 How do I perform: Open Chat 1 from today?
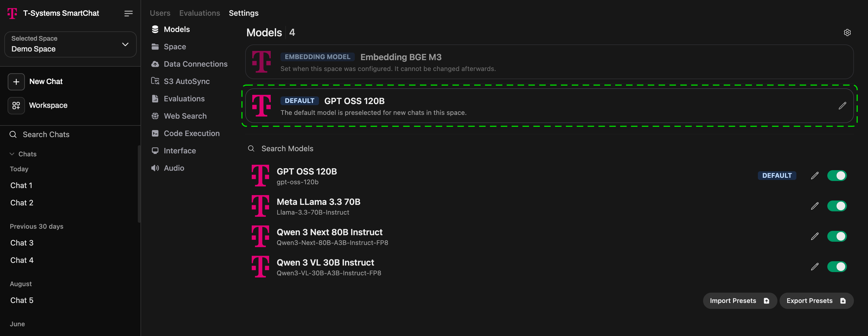coord(21,186)
